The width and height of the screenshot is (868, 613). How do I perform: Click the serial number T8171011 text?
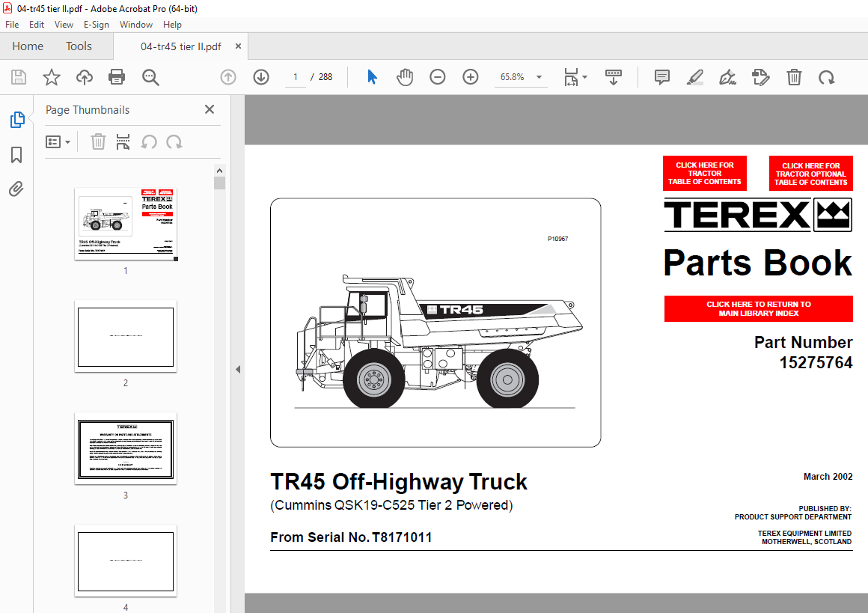[x=402, y=537]
